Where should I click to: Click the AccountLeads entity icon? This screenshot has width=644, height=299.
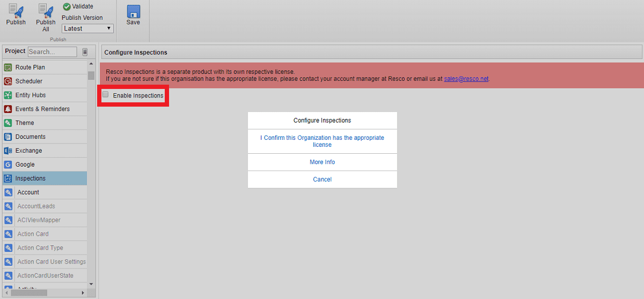(x=8, y=206)
